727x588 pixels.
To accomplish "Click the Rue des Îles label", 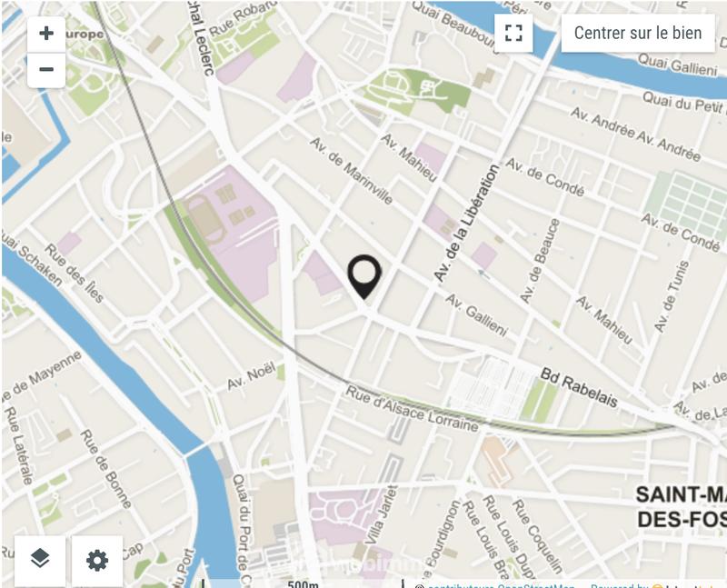I will [x=75, y=274].
